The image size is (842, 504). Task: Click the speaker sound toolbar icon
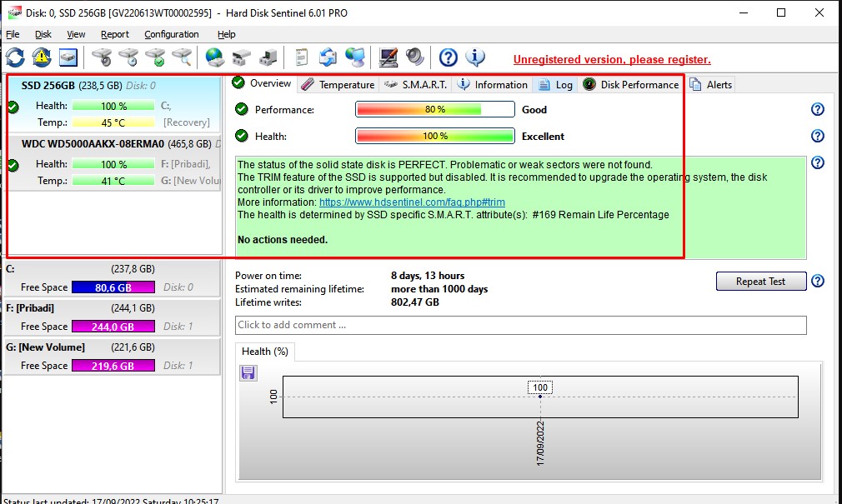tap(414, 57)
